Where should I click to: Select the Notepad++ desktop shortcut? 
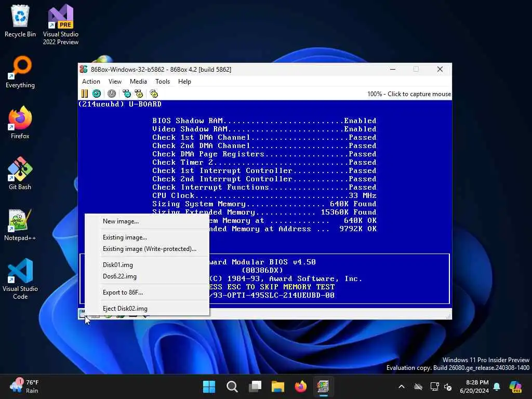pos(20,224)
